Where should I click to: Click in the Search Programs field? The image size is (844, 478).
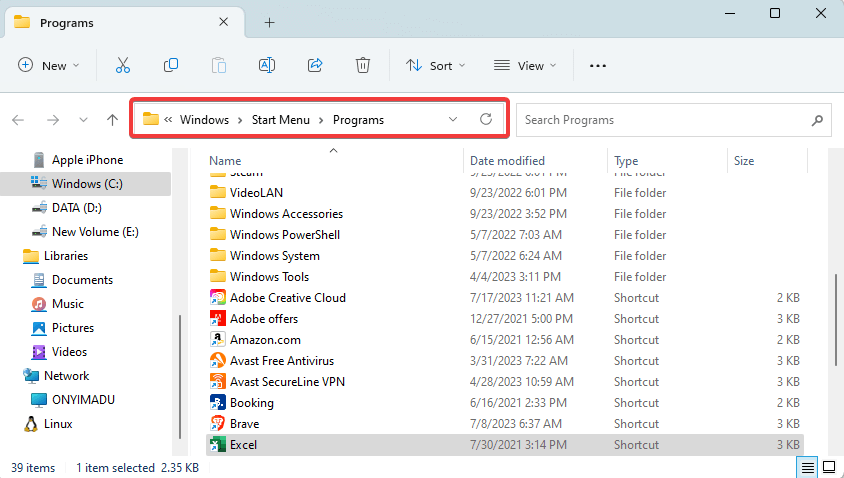click(660, 120)
